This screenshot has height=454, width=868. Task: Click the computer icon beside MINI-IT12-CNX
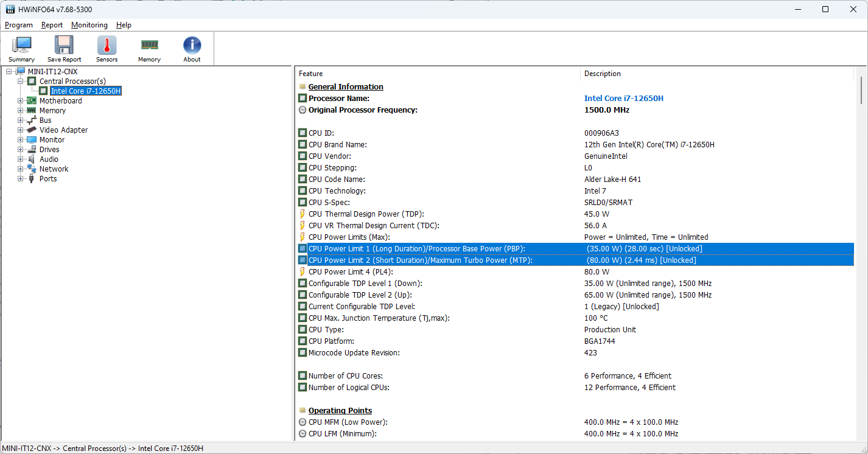coord(21,72)
